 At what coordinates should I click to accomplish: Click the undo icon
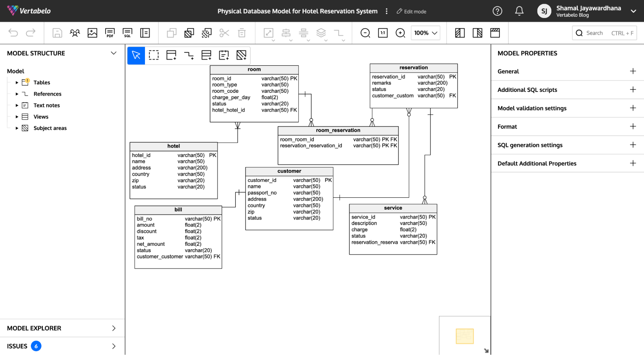[13, 33]
